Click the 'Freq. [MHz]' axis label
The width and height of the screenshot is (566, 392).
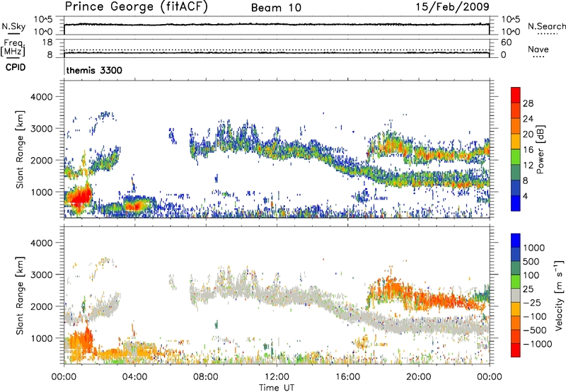pyautogui.click(x=13, y=47)
